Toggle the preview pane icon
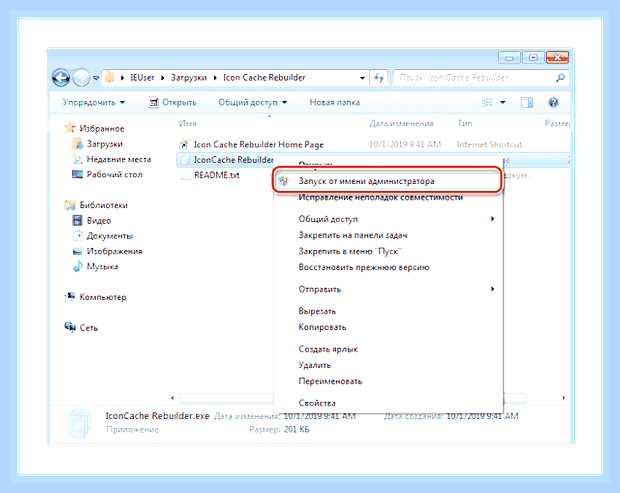The height and width of the screenshot is (493, 620). click(527, 102)
